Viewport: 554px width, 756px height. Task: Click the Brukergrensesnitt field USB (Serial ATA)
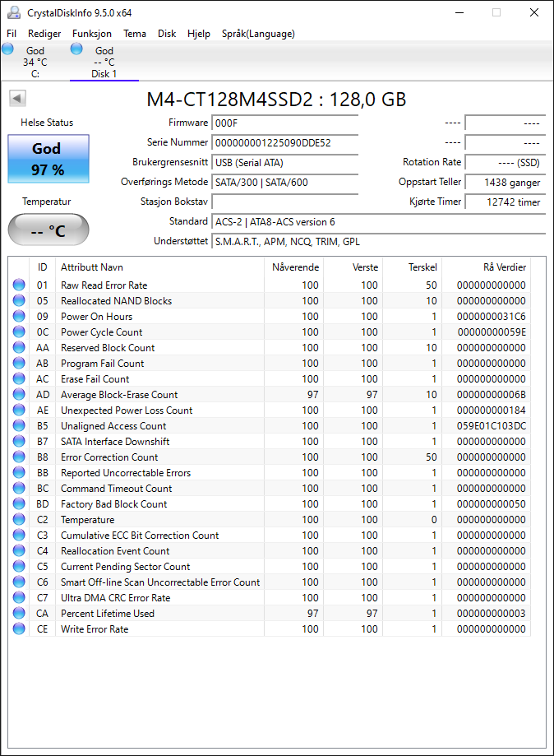(x=284, y=163)
